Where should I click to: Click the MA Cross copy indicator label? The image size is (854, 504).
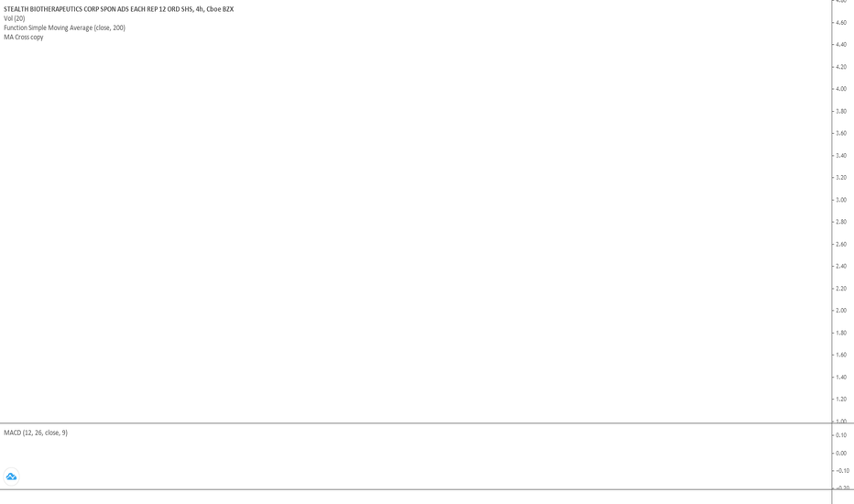(x=24, y=37)
